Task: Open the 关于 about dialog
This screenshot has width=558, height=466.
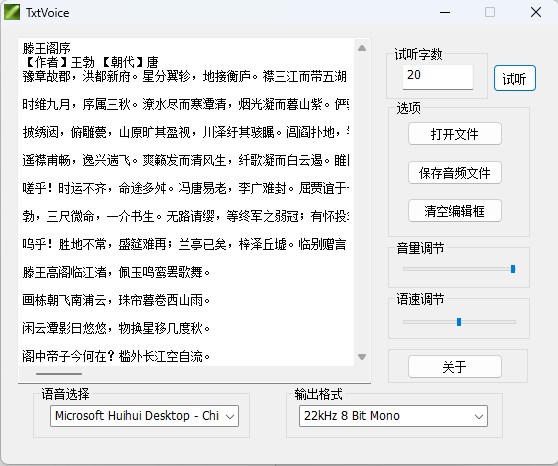Action: pyautogui.click(x=455, y=366)
